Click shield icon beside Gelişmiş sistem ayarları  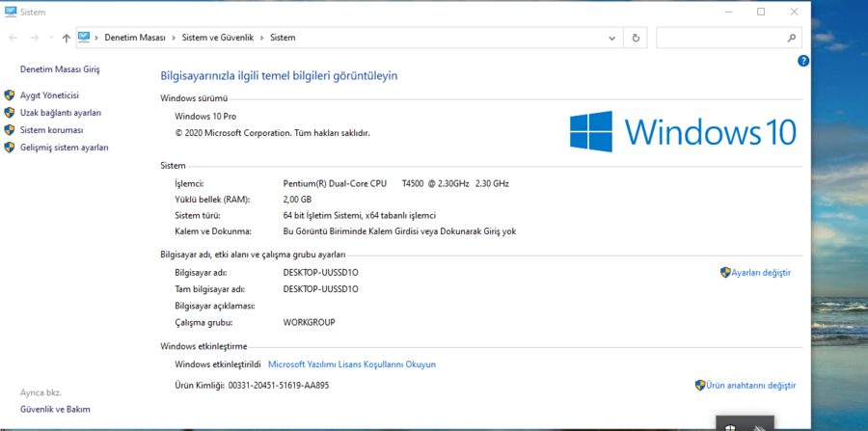10,148
